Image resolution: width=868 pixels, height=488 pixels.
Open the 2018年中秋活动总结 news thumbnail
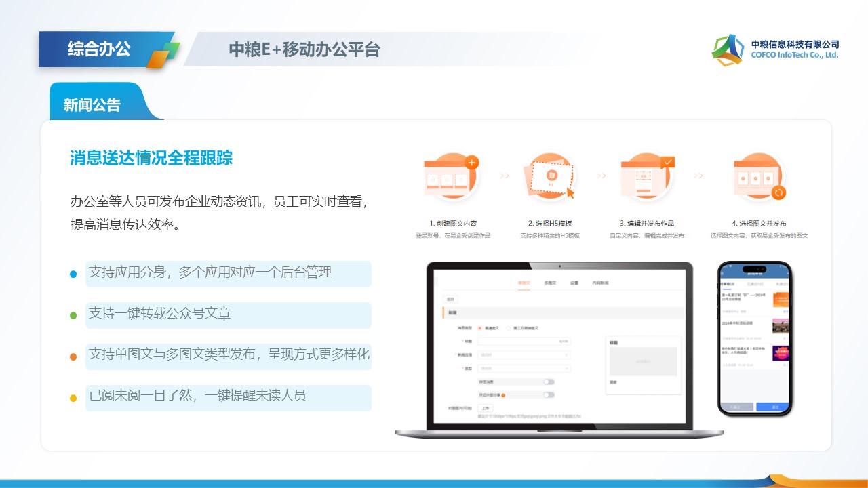click(x=781, y=326)
